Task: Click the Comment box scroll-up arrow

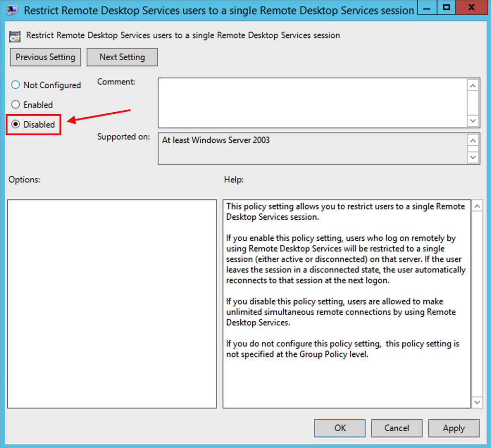Action: tap(473, 85)
